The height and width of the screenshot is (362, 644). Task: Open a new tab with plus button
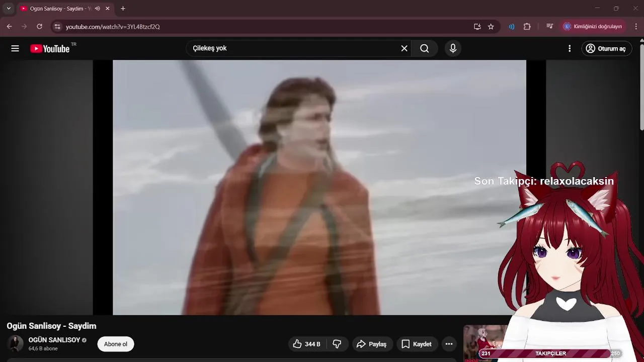[123, 9]
